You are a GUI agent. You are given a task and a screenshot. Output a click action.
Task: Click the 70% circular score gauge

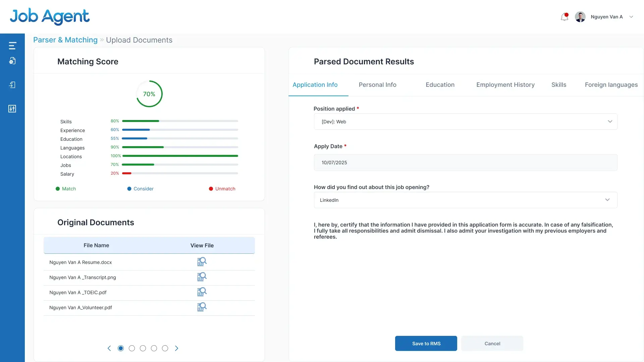click(149, 94)
